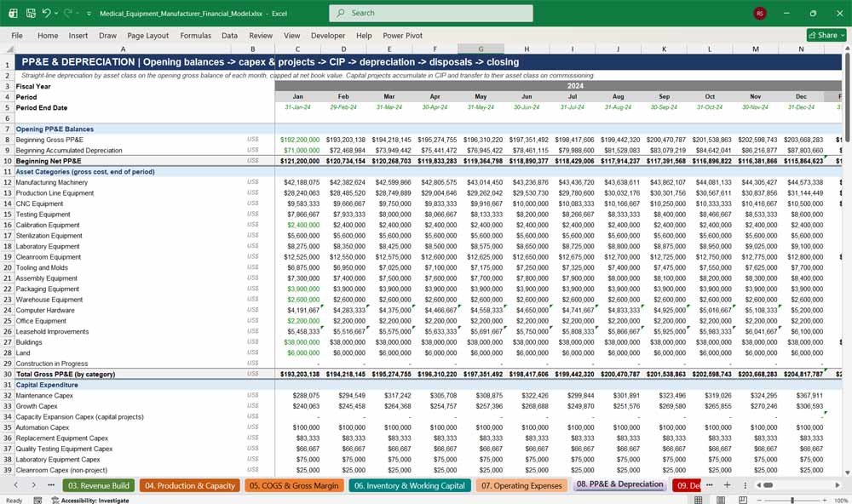Image resolution: width=852 pixels, height=504 pixels.
Task: Click the macro recording icon in status bar
Action: [x=37, y=501]
